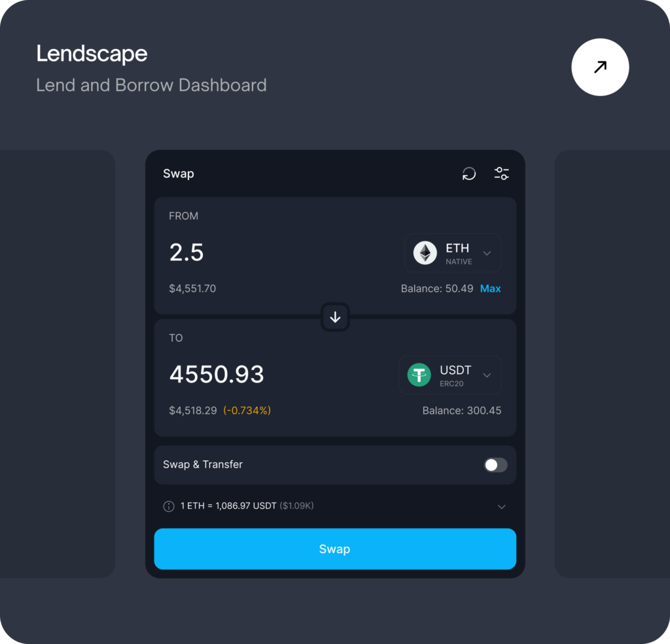Click the Lendscape title

coord(92,54)
